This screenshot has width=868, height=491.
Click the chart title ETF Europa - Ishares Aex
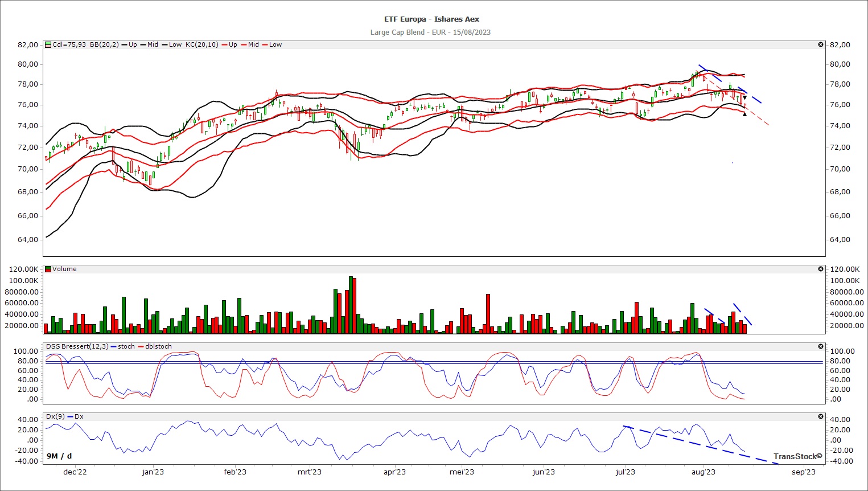(431, 19)
